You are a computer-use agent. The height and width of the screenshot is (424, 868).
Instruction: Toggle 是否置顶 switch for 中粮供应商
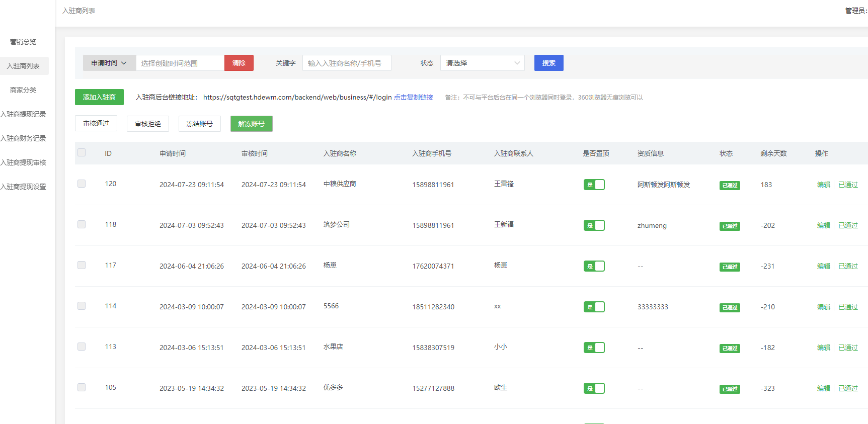click(x=594, y=185)
